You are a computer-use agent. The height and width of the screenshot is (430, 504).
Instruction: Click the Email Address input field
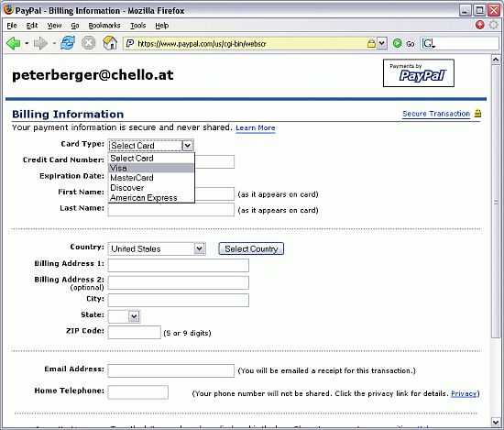(171, 370)
